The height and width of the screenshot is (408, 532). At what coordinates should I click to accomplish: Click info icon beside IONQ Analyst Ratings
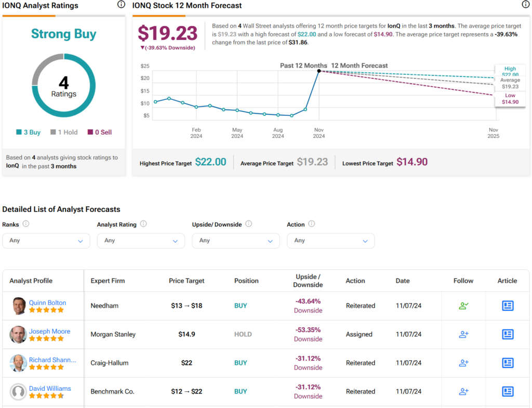point(121,5)
